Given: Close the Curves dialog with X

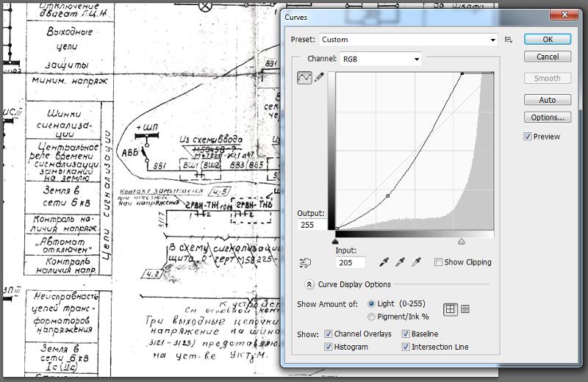Looking at the screenshot, I should point(564,15).
